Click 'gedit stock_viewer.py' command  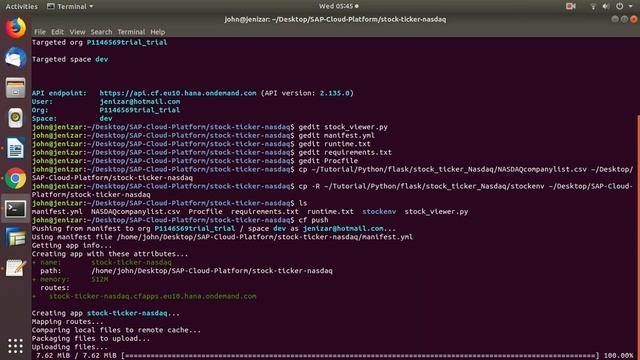pos(343,127)
